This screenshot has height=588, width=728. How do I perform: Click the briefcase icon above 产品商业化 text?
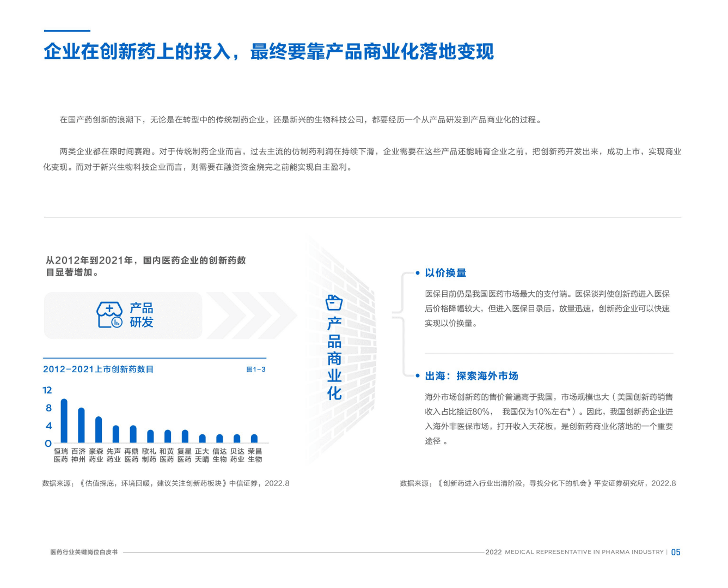[x=334, y=304]
